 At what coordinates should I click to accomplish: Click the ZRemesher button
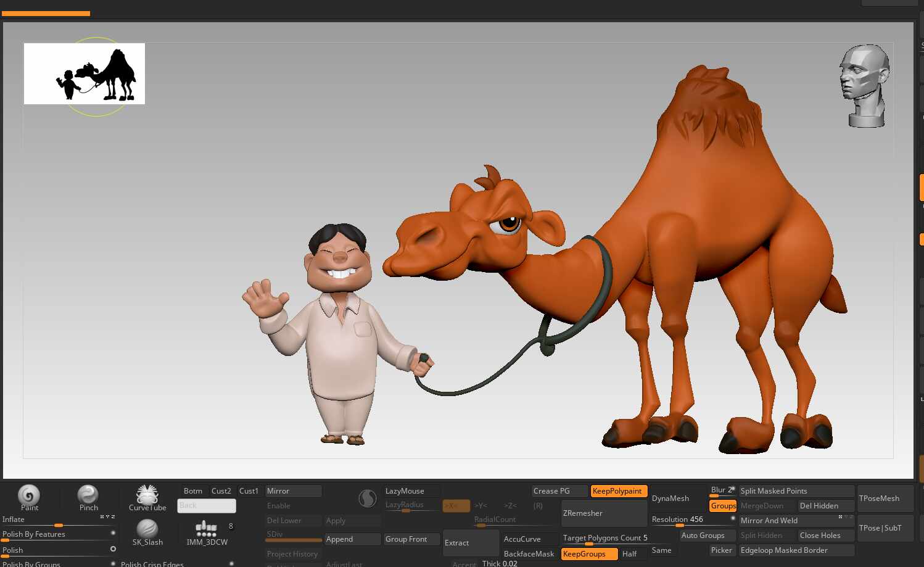click(x=604, y=513)
